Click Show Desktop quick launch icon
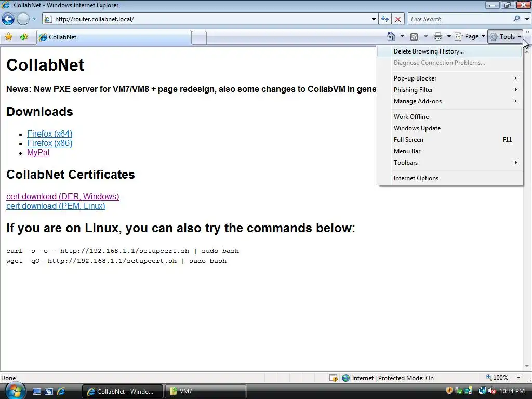The image size is (532, 399). pos(37,391)
